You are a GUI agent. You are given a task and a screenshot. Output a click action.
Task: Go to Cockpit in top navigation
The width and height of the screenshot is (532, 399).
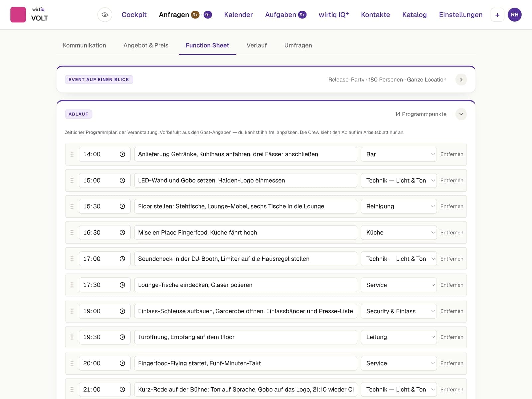134,15
